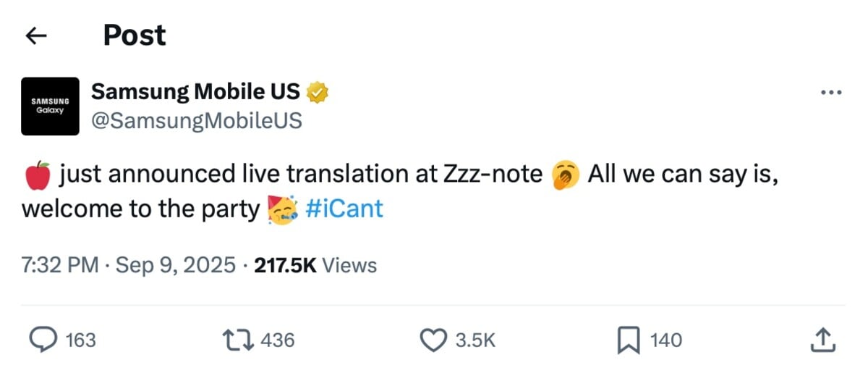
Task: Open the Samsung Galaxy profile picture
Action: pos(50,106)
